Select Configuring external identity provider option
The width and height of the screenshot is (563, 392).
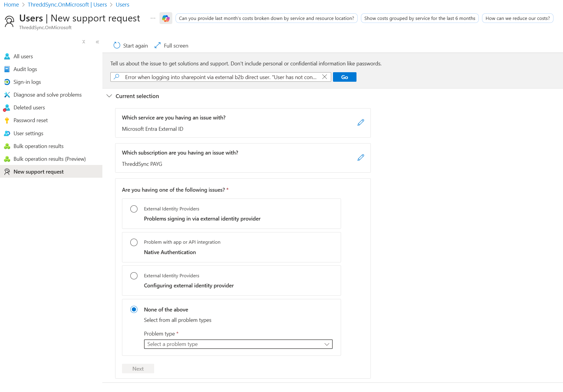coord(134,276)
